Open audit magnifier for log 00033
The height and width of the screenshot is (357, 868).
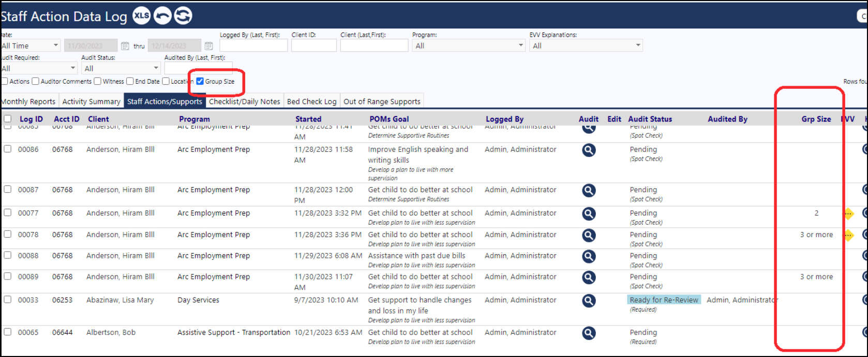589,301
